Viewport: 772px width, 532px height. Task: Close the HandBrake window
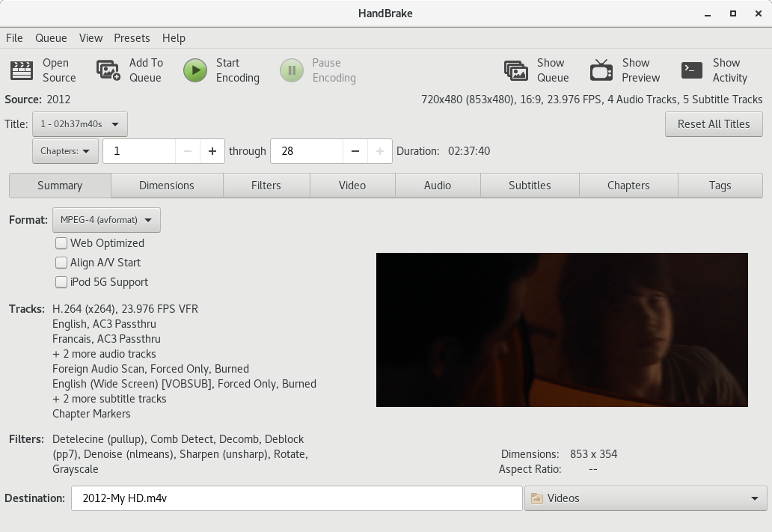coord(759,13)
